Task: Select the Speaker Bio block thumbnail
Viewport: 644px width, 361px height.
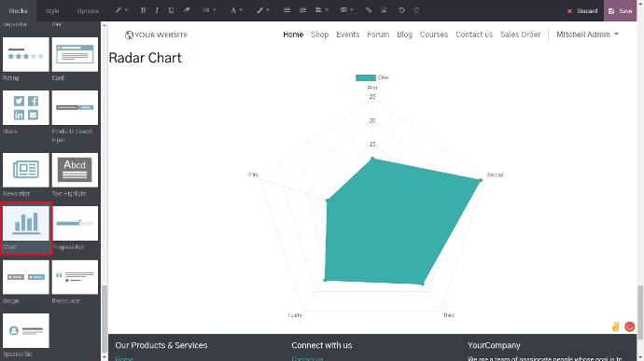Action: pos(26,330)
